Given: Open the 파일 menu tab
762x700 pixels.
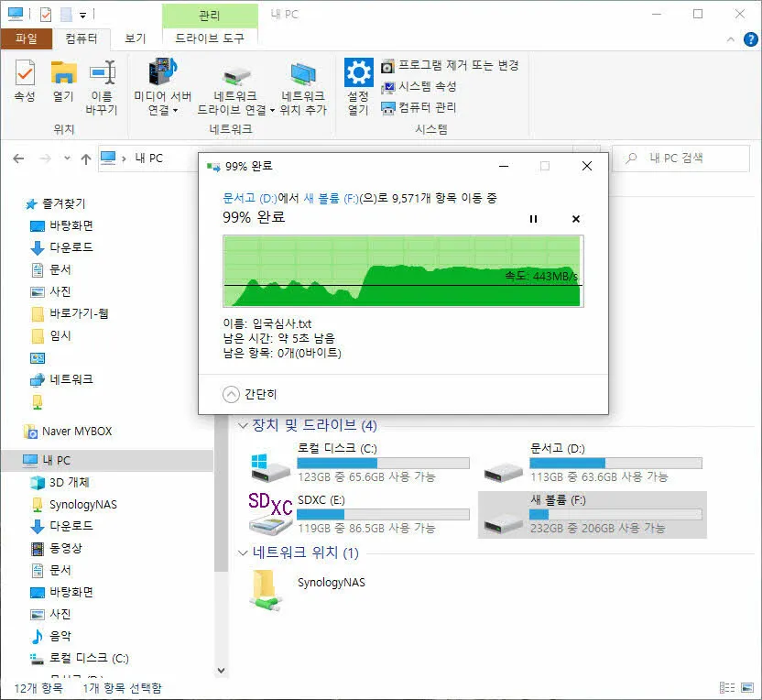Looking at the screenshot, I should click(27, 38).
